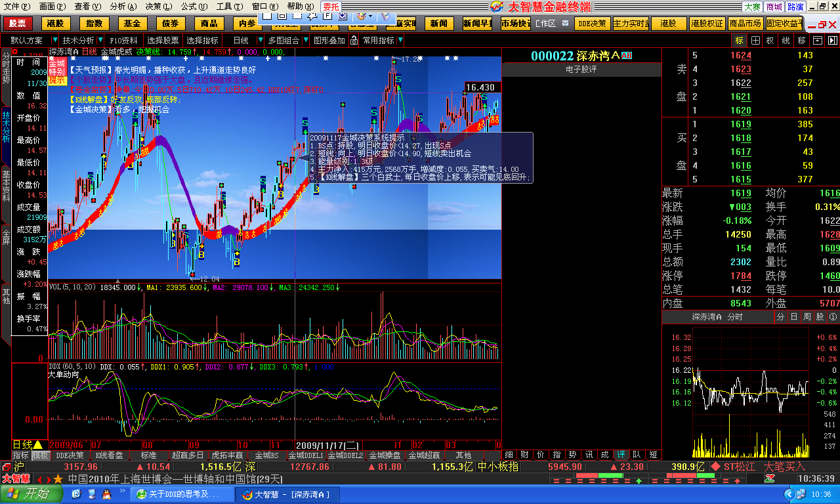Click the grid layout icon beside 标
The image size is (840, 504).
[755, 41]
